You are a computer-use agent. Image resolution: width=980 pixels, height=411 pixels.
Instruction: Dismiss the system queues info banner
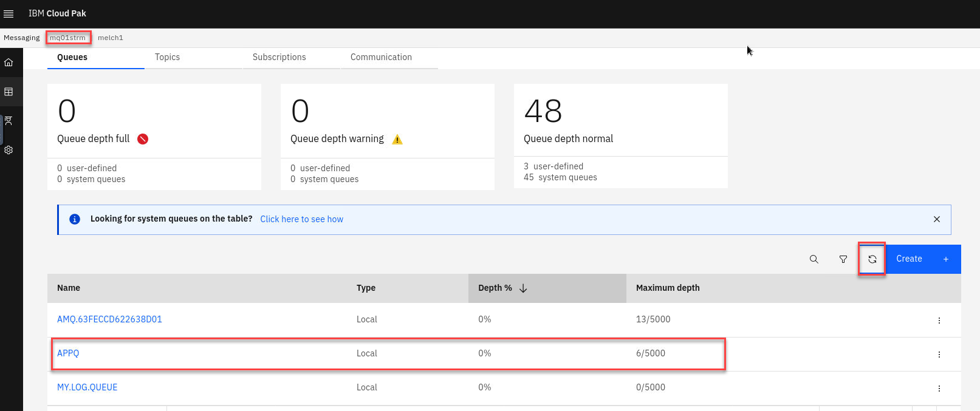coord(936,219)
